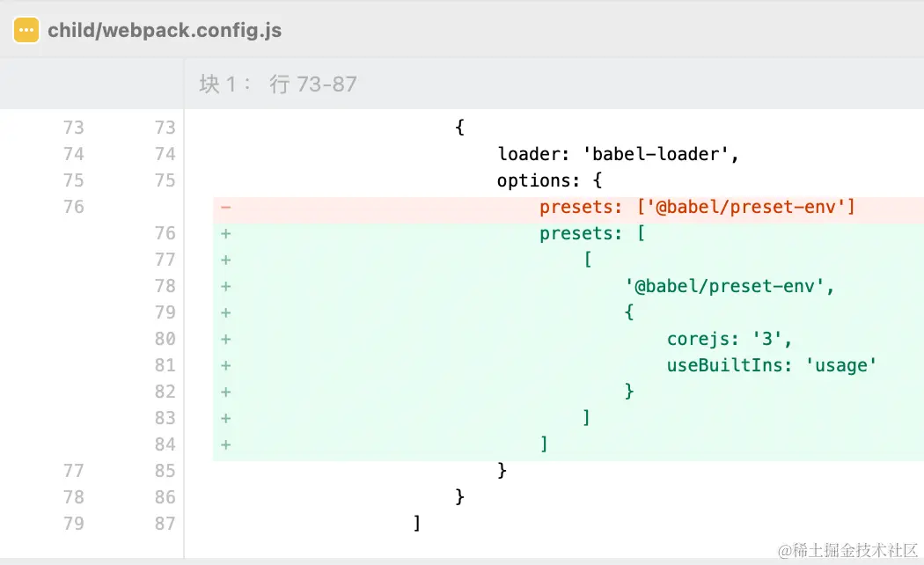Click the loader: 'babel-loader' line
Screen dimensions: 924x565
pyautogui.click(x=618, y=154)
